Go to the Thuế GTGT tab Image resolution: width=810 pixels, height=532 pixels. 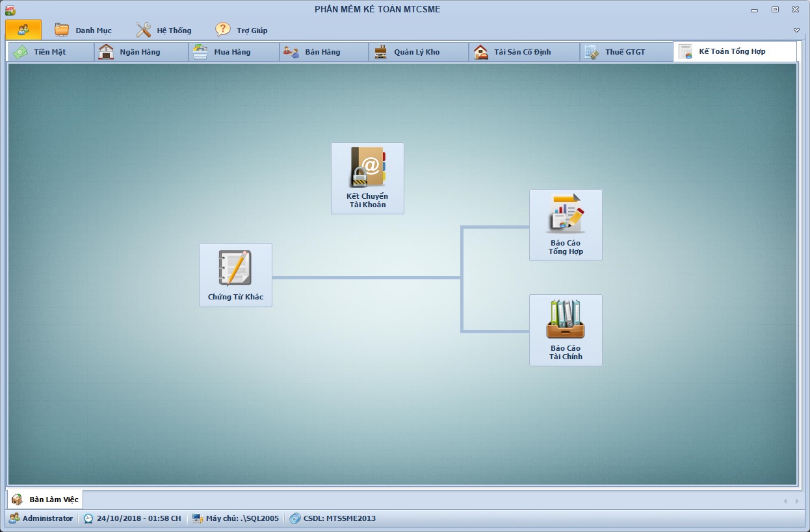(x=624, y=52)
